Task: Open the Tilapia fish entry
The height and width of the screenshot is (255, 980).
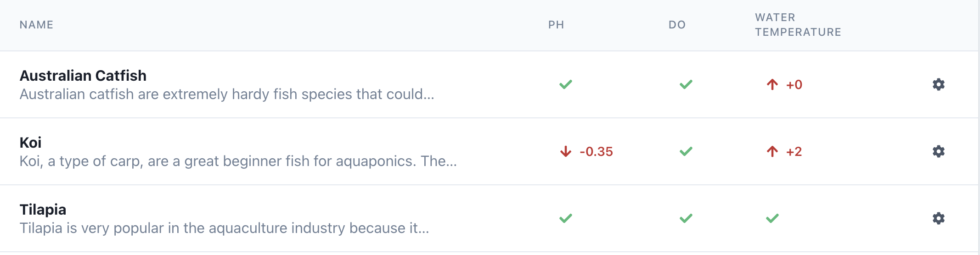Action: 43,210
